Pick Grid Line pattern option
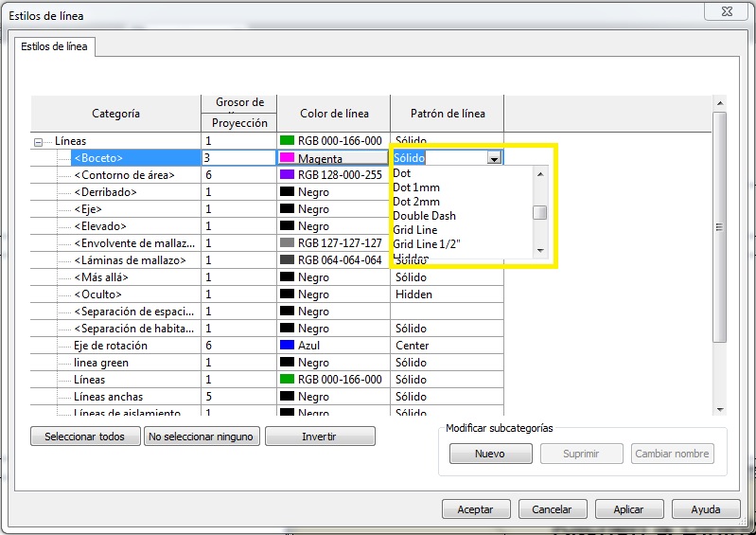The image size is (756, 535). pyautogui.click(x=415, y=230)
